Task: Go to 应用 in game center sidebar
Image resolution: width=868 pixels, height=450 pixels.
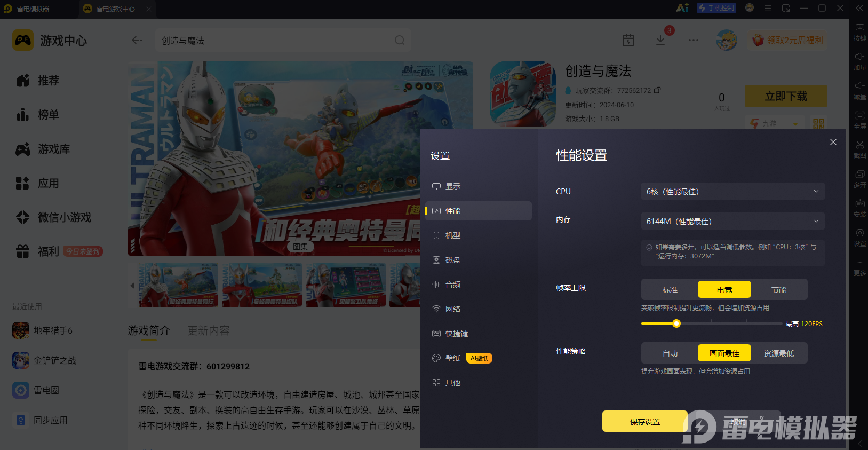Action: [37, 183]
